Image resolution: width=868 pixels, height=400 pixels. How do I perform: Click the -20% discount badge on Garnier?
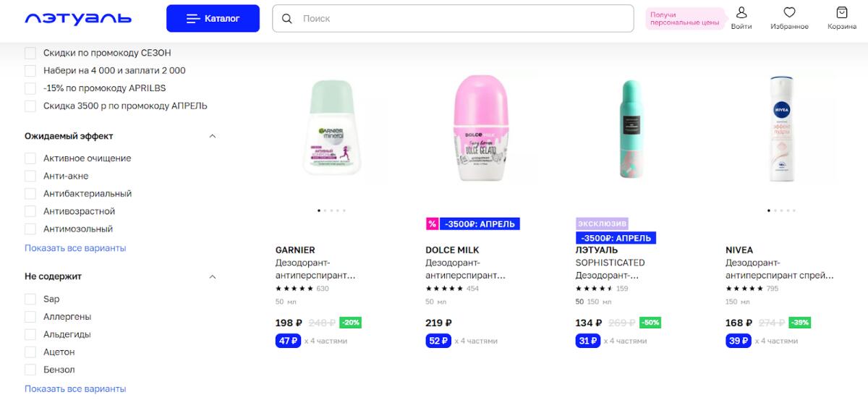pos(350,323)
